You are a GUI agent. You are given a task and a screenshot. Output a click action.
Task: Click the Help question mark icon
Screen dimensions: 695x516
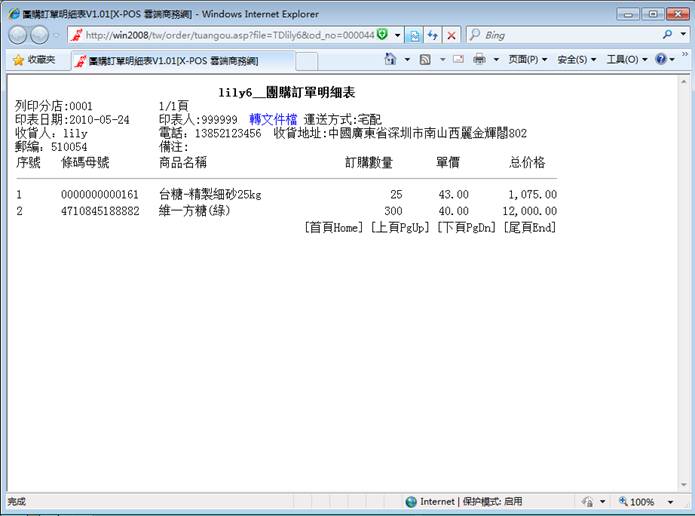pos(661,60)
